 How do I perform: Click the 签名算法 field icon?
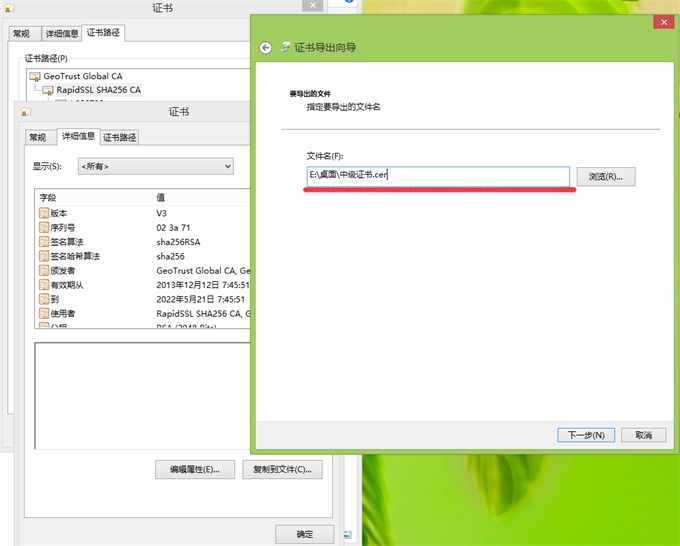[44, 242]
